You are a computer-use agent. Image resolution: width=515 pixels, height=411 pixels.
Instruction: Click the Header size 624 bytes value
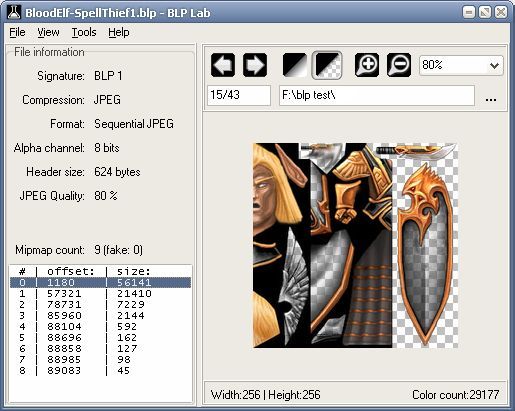tap(117, 172)
